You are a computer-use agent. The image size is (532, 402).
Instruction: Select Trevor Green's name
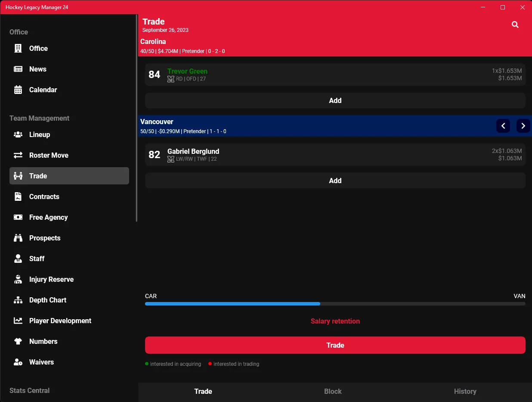[x=187, y=71]
